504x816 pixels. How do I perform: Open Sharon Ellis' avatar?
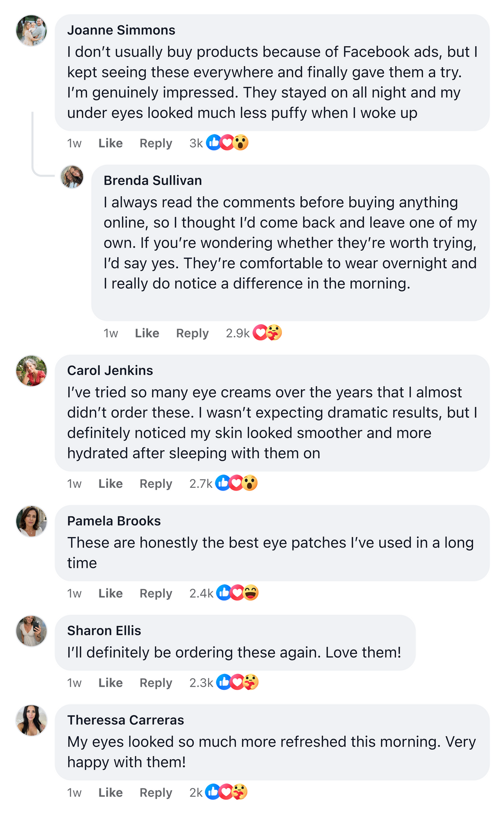pos(32,631)
